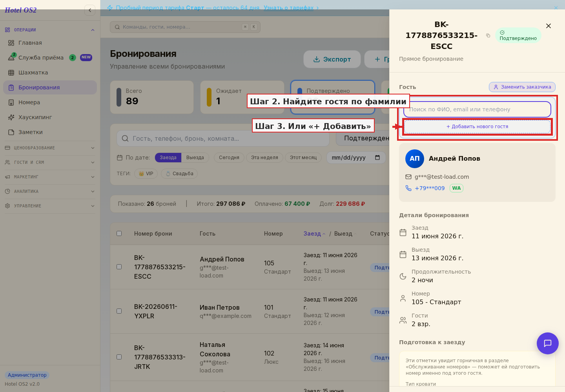Switch date filter to Заезда
The height and width of the screenshot is (392, 565).
[168, 158]
